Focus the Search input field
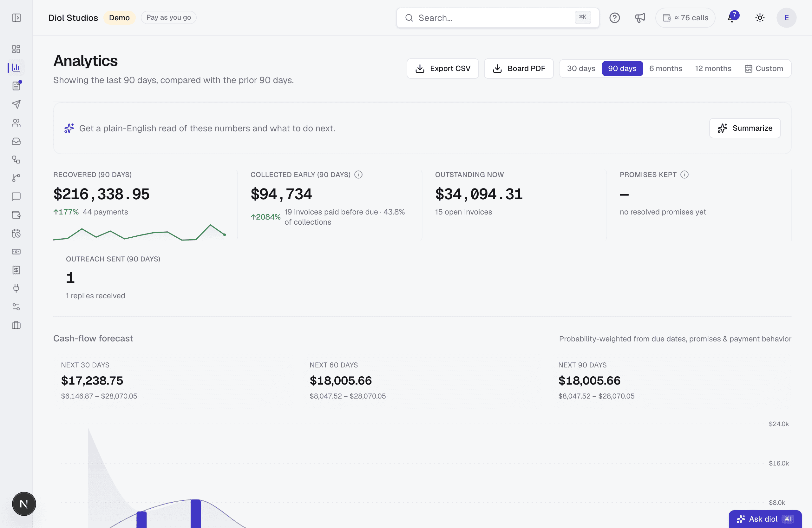This screenshot has height=528, width=812. [x=497, y=18]
